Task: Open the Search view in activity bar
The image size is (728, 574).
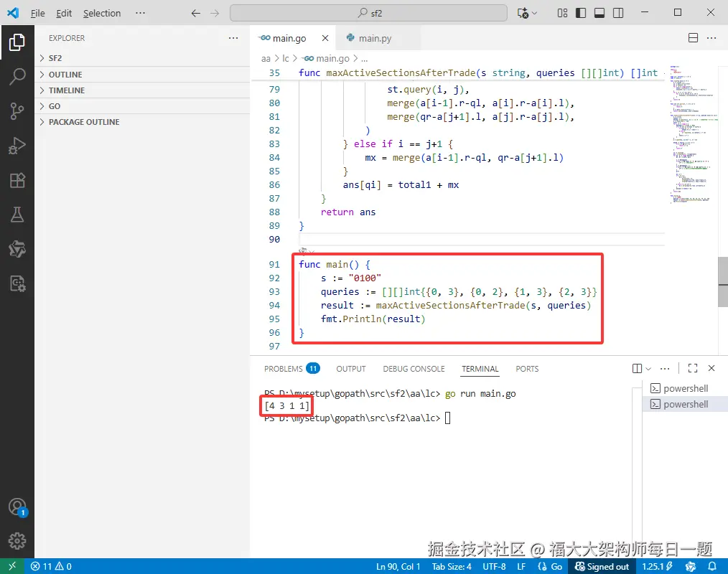Action: 17,77
